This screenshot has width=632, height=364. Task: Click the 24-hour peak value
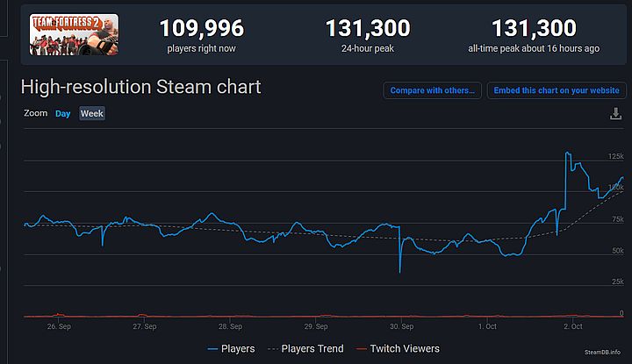368,29
